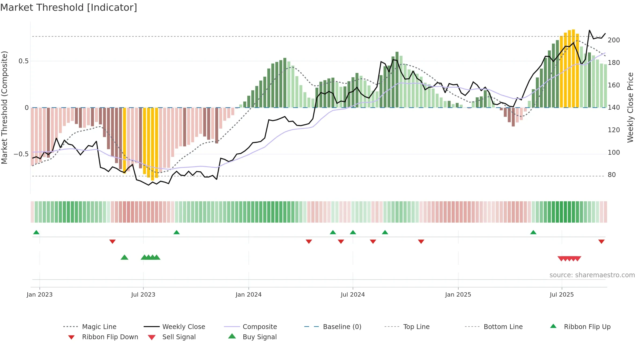Toggle the Buy Signal legend entry
Viewport: 644px width, 362px height.
click(x=252, y=337)
